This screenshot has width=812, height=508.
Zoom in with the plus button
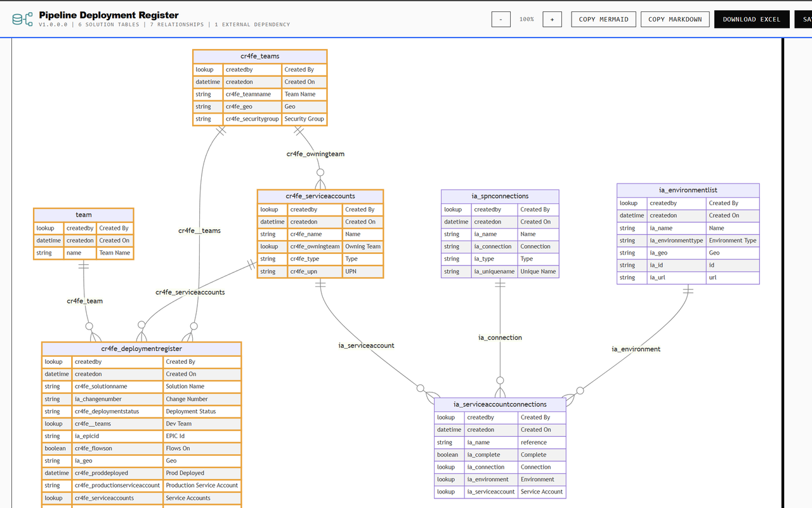coord(552,19)
